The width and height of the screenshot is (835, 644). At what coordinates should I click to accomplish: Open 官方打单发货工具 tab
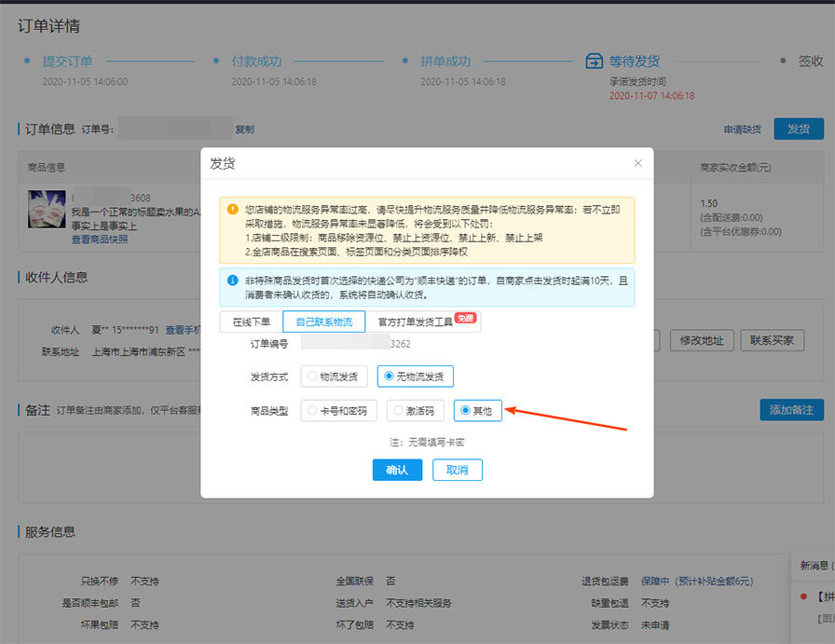[416, 322]
